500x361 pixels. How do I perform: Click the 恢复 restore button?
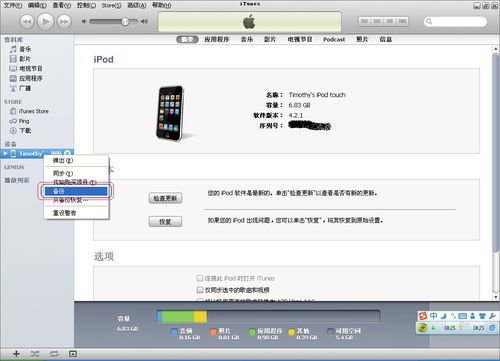pos(165,222)
